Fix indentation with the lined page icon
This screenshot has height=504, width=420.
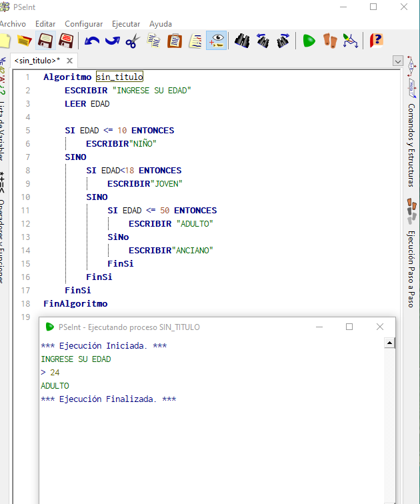[195, 41]
